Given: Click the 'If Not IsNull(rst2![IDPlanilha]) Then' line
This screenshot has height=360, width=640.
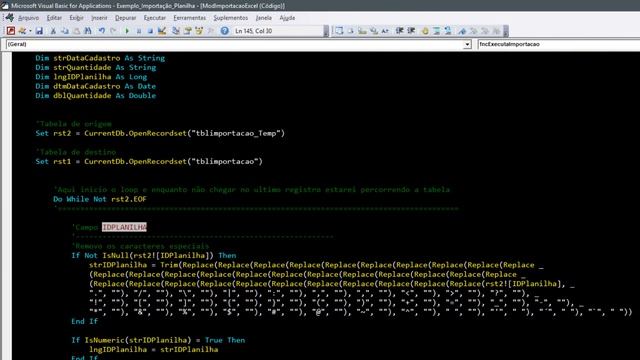Looking at the screenshot, I should point(154,256).
